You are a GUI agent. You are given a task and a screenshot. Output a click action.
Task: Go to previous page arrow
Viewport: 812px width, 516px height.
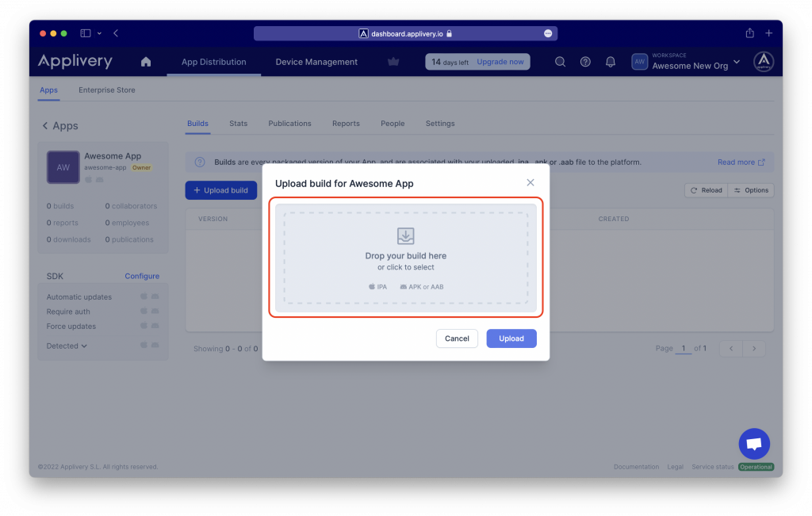(x=730, y=349)
